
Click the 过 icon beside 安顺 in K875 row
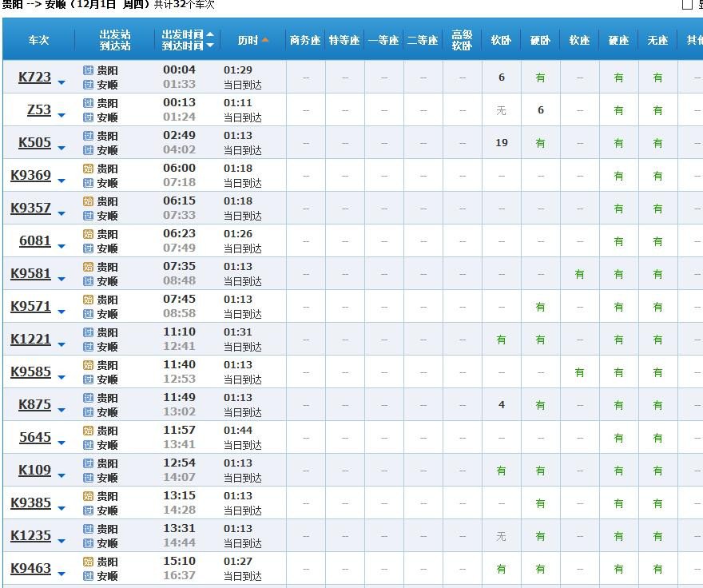tap(88, 412)
